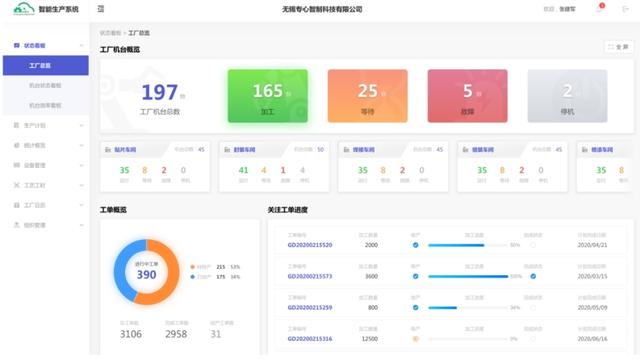Viewport: 640px width, 360px height.
Task: Open the 设备管理 menu label
Action: (x=34, y=165)
